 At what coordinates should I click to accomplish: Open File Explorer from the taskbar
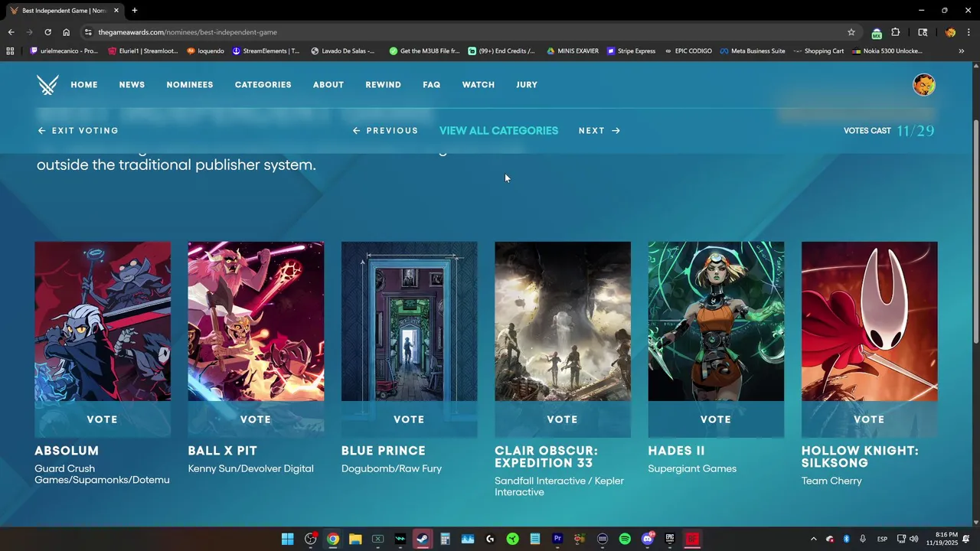click(x=355, y=539)
